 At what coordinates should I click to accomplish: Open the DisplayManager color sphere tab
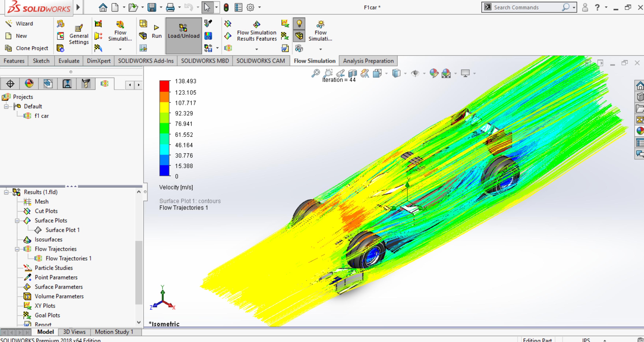click(29, 84)
